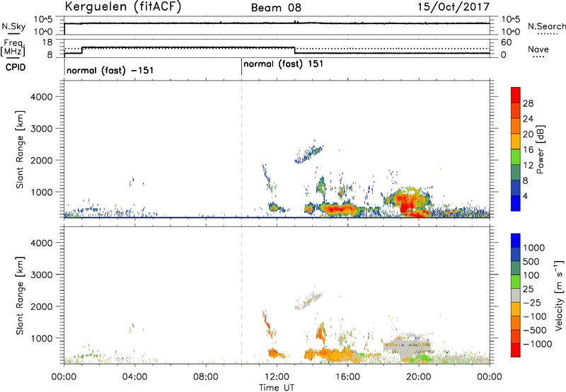
Task: Click the 'N.Search' legend label
Action: pyautogui.click(x=547, y=26)
